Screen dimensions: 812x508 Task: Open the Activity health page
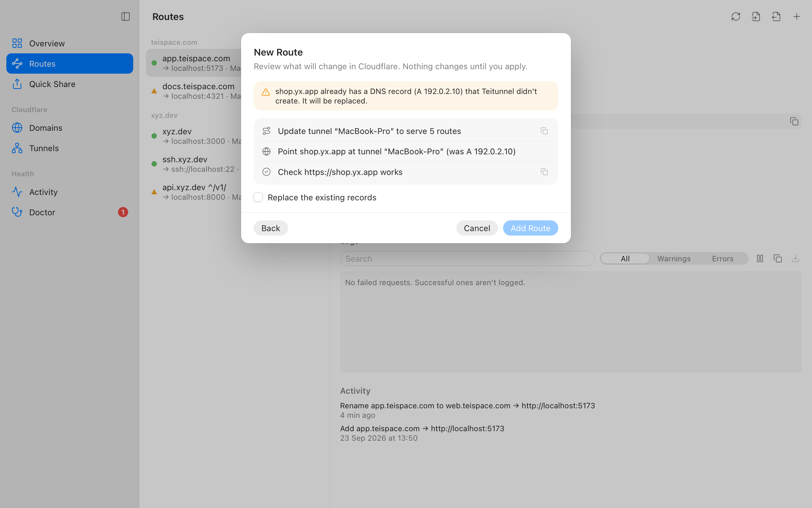click(x=70, y=192)
